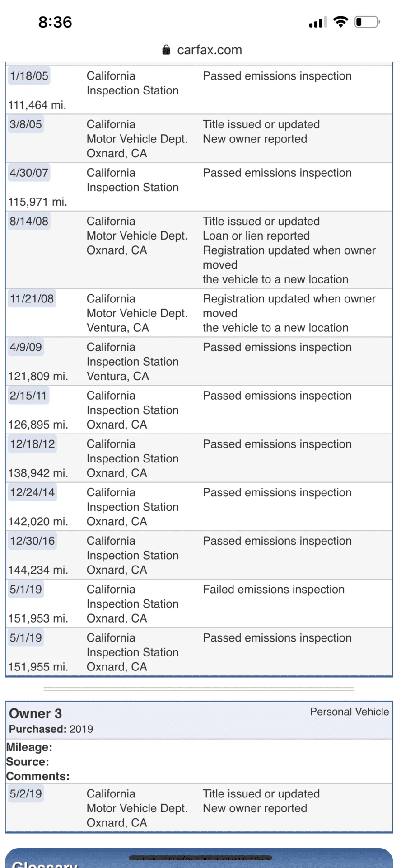Tap the 8/14/08 date label
The width and height of the screenshot is (401, 868).
pyautogui.click(x=29, y=221)
